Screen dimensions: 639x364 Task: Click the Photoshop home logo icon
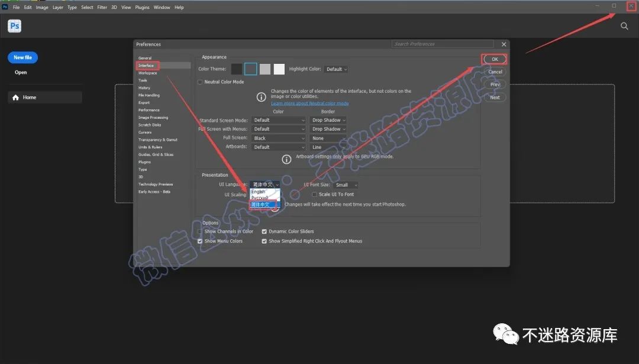[x=14, y=26]
